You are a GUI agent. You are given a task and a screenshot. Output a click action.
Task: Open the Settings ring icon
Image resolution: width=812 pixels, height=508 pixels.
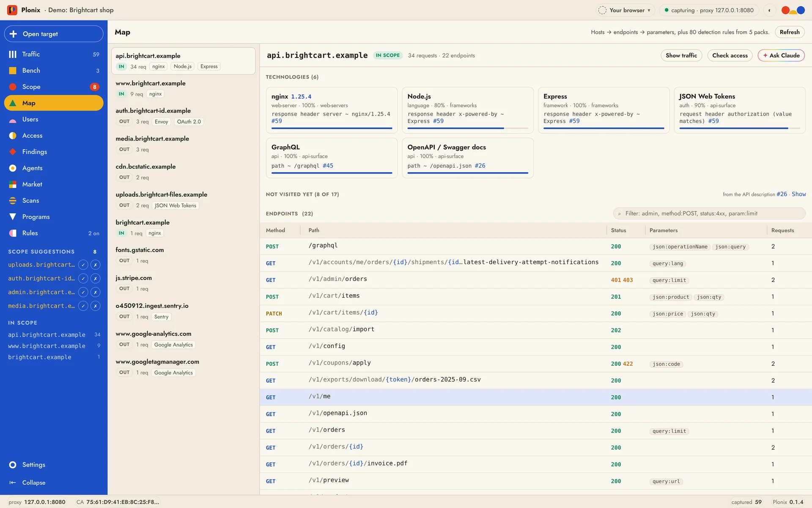pos(13,465)
